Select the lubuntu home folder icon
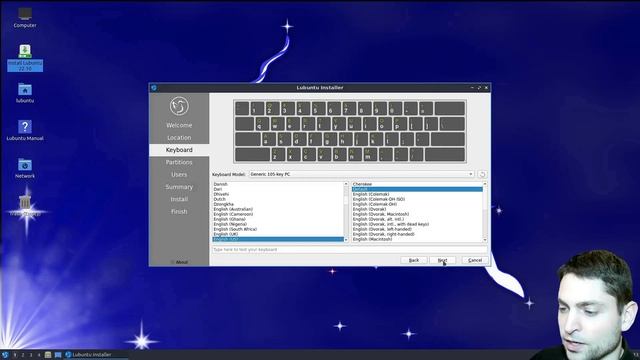640x360 pixels. tap(25, 93)
